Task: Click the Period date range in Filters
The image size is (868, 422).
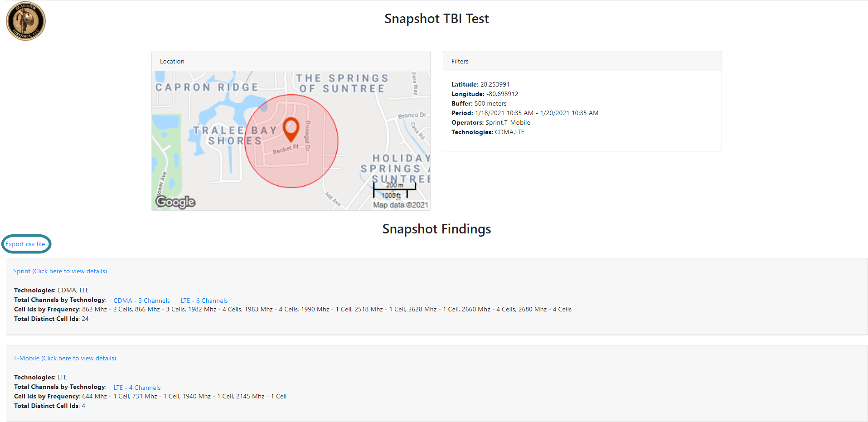Action: 536,113
